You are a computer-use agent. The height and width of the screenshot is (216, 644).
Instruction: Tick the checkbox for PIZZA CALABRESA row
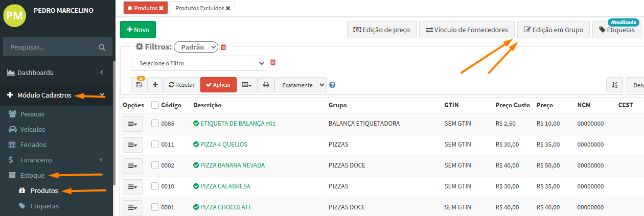click(x=155, y=186)
